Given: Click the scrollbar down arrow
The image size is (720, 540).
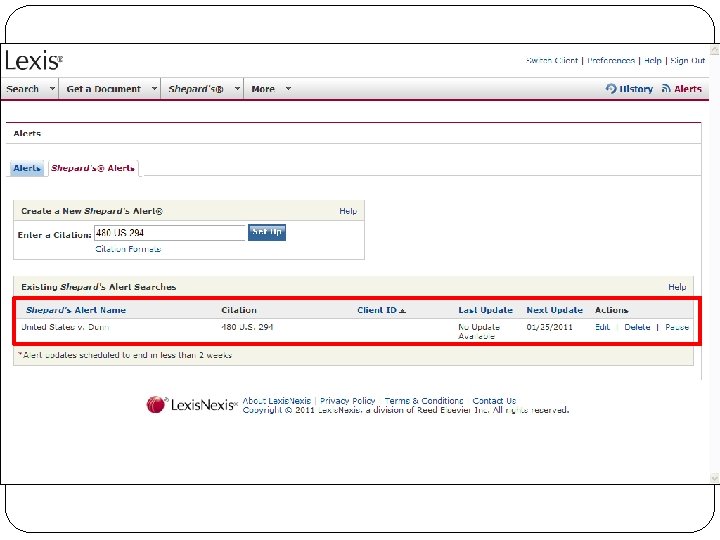Looking at the screenshot, I should tap(714, 478).
